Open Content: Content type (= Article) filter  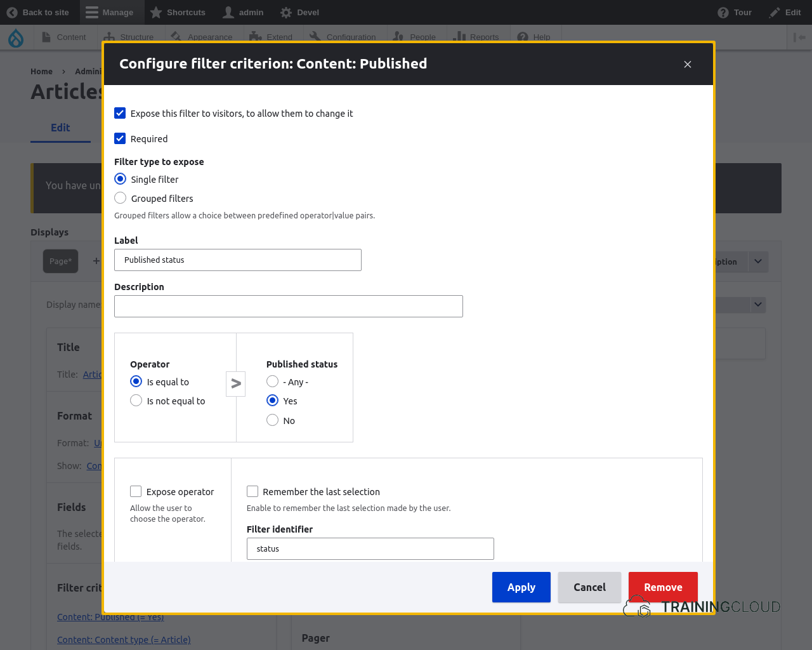(124, 640)
